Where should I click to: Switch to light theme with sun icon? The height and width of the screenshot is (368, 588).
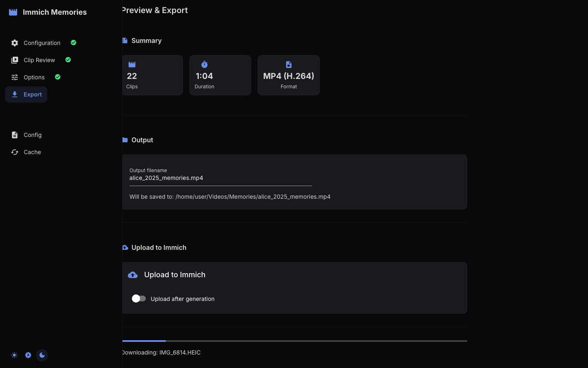point(14,355)
